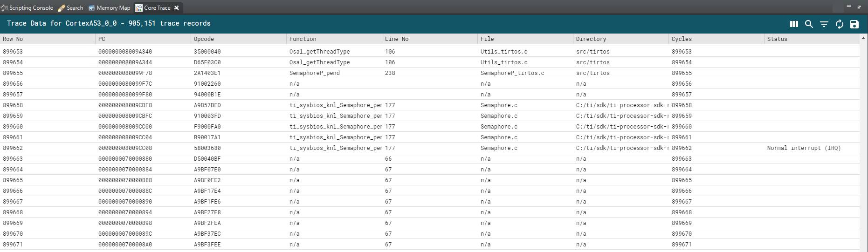This screenshot has width=868, height=252.
Task: Save trace data with the floppy icon
Action: (854, 24)
